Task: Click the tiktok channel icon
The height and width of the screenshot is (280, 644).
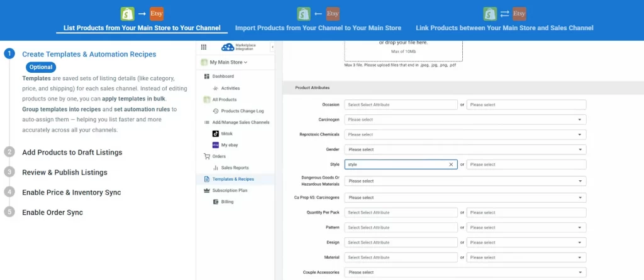Action: (x=216, y=134)
